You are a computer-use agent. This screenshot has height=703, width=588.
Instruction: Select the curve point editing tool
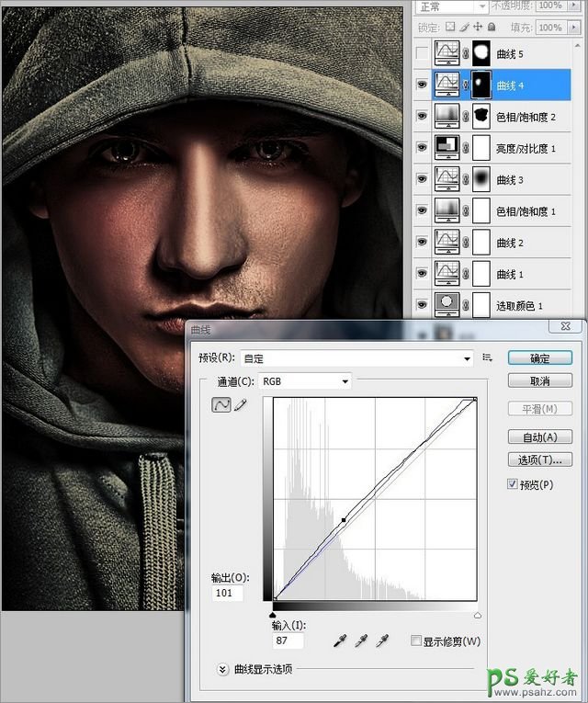(220, 405)
